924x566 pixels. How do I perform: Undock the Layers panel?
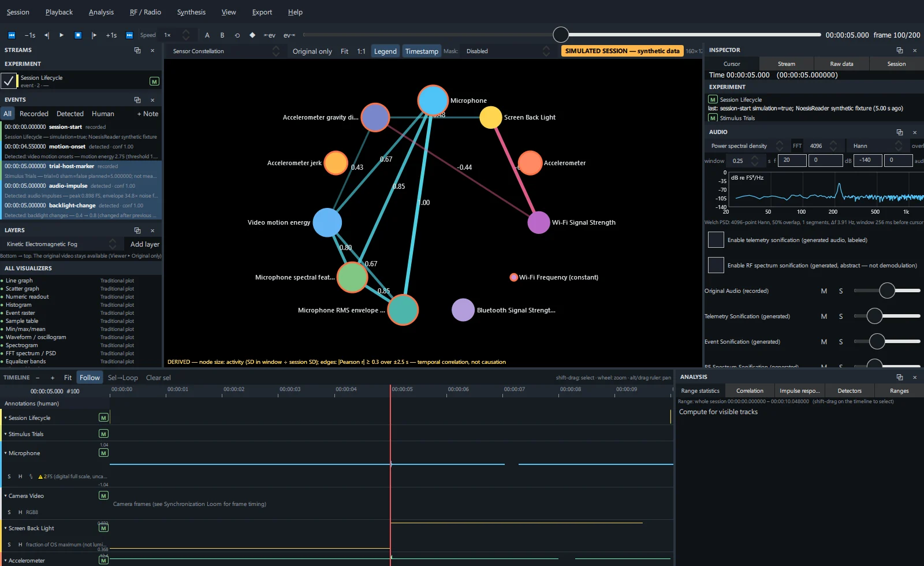(x=137, y=230)
